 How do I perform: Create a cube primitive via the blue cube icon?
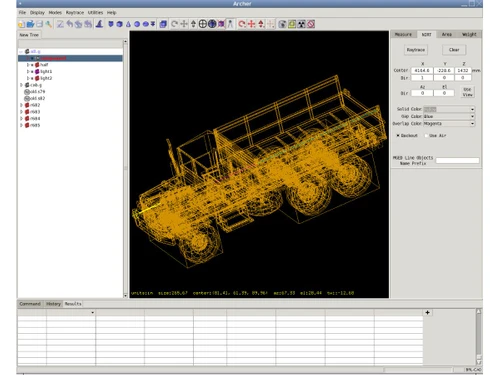pos(119,24)
